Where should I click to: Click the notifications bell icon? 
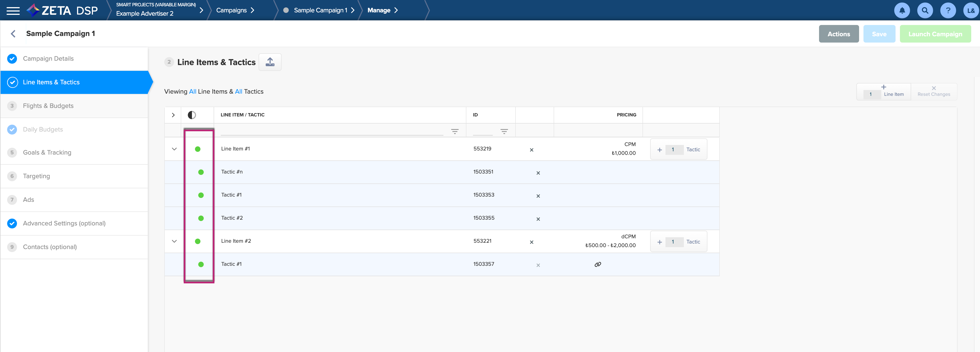[x=902, y=11]
